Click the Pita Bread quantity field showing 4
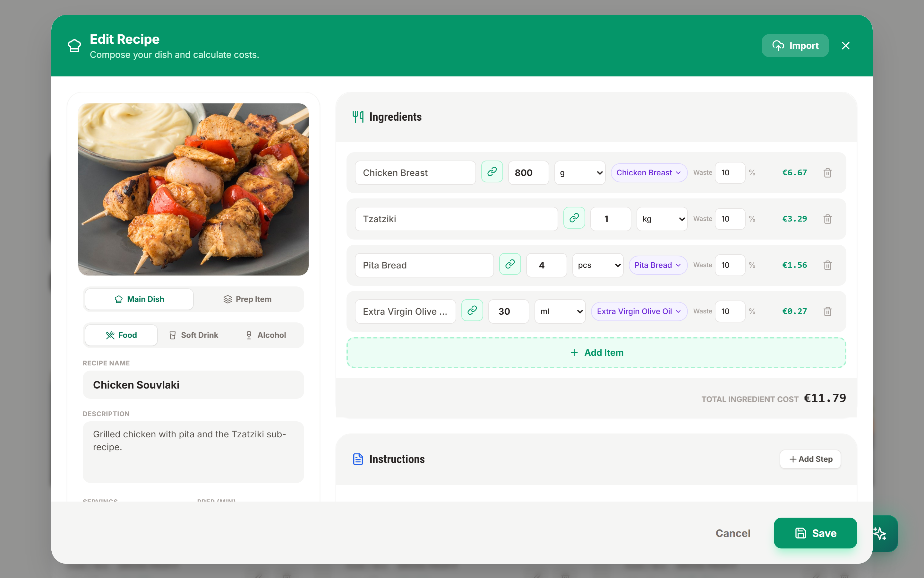This screenshot has height=578, width=924. click(x=546, y=265)
